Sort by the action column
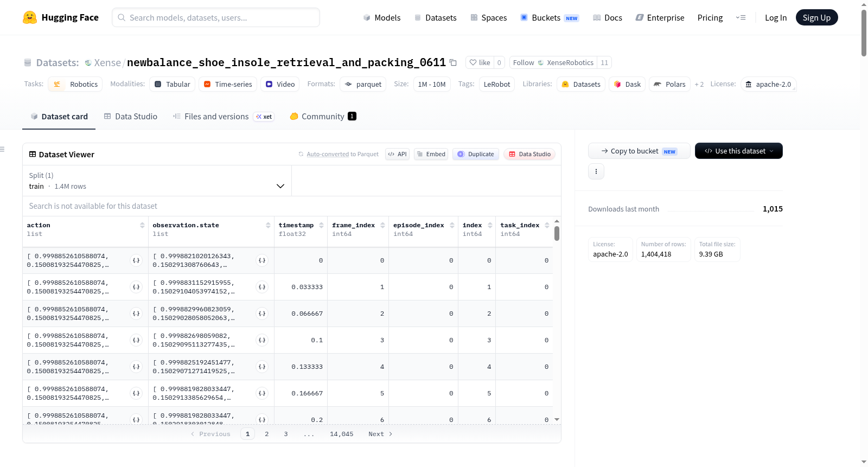The height and width of the screenshot is (467, 868). 142,225
